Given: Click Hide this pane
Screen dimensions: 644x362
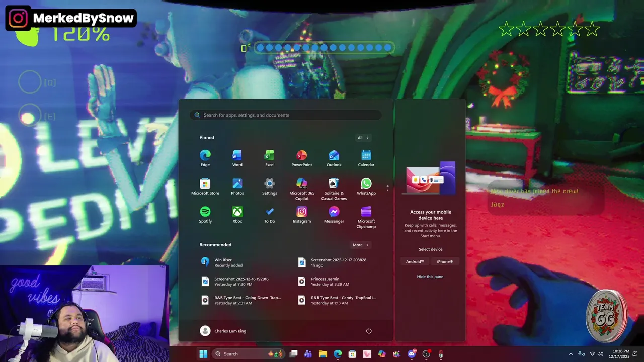Looking at the screenshot, I should click(x=430, y=277).
